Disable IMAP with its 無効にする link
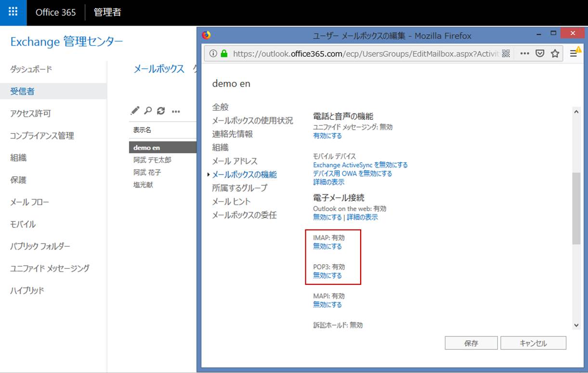The height and width of the screenshot is (373, 588). tap(327, 246)
